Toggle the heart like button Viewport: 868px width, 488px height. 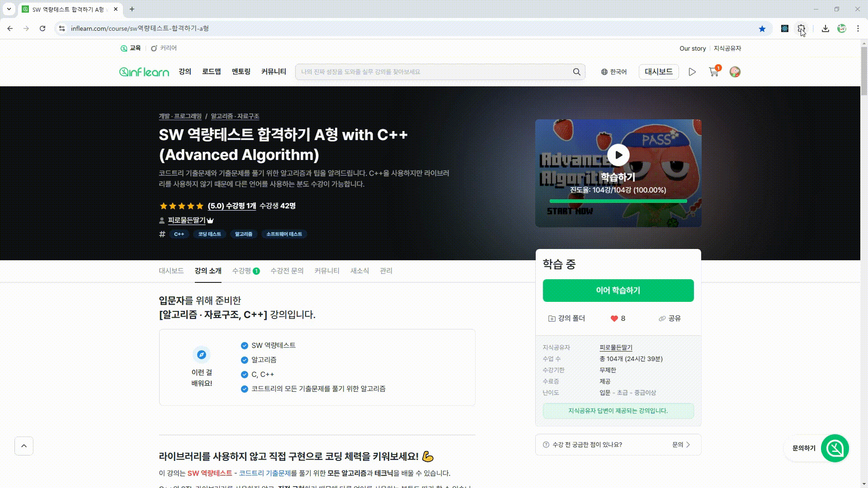tap(618, 319)
